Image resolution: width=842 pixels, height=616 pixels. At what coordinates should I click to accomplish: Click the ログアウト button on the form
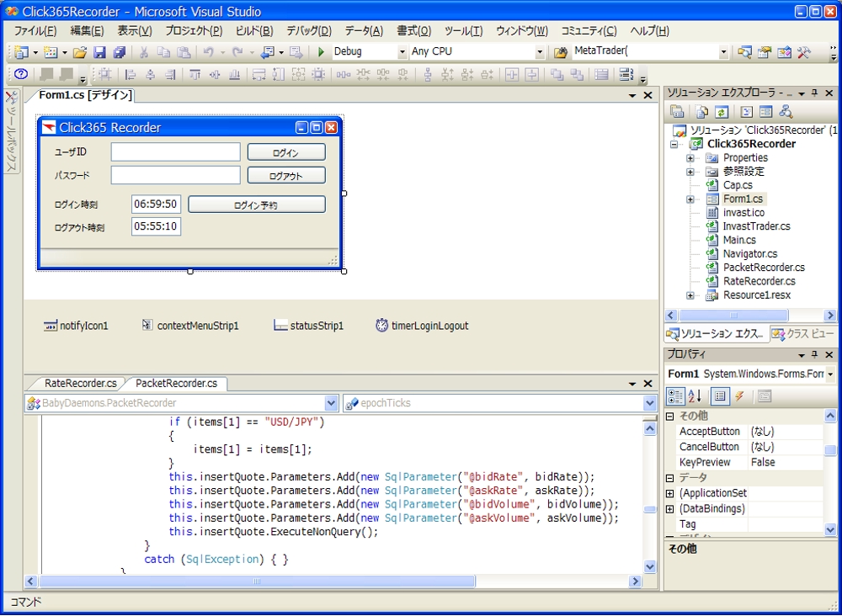pyautogui.click(x=286, y=176)
